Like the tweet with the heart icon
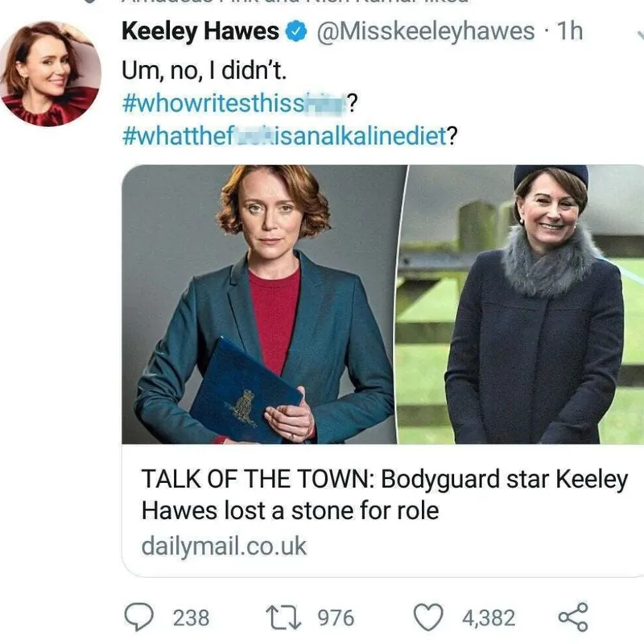Screen dimensions: 644x644 (x=430, y=617)
